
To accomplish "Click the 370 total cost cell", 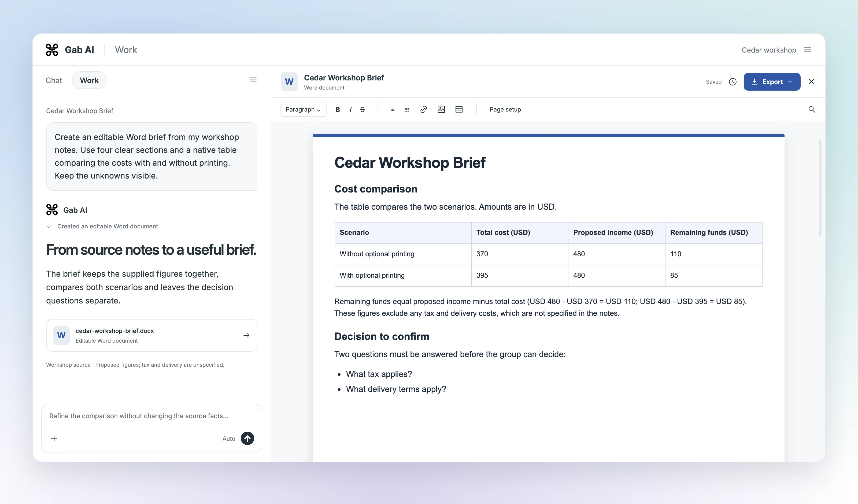I will coord(520,254).
